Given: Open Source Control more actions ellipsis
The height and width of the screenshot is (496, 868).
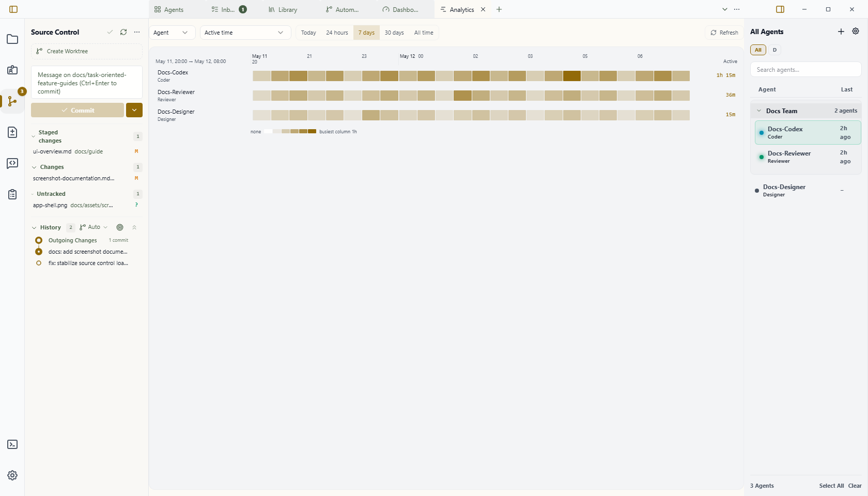Looking at the screenshot, I should tap(137, 32).
